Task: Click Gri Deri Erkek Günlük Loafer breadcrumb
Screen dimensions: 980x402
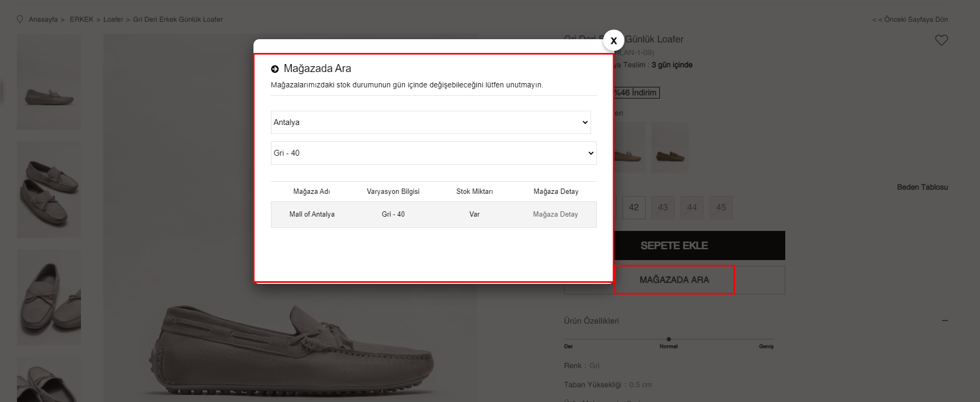Action: point(178,20)
